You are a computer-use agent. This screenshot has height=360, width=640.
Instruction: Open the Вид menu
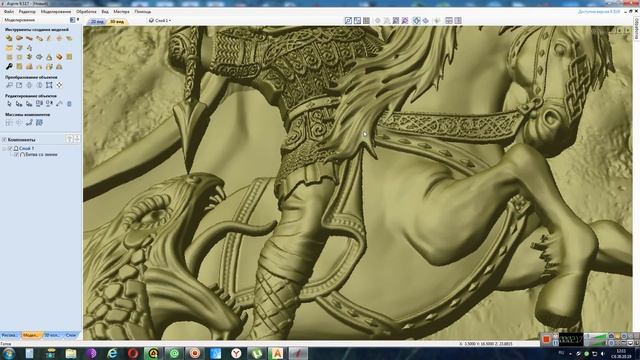105,12
